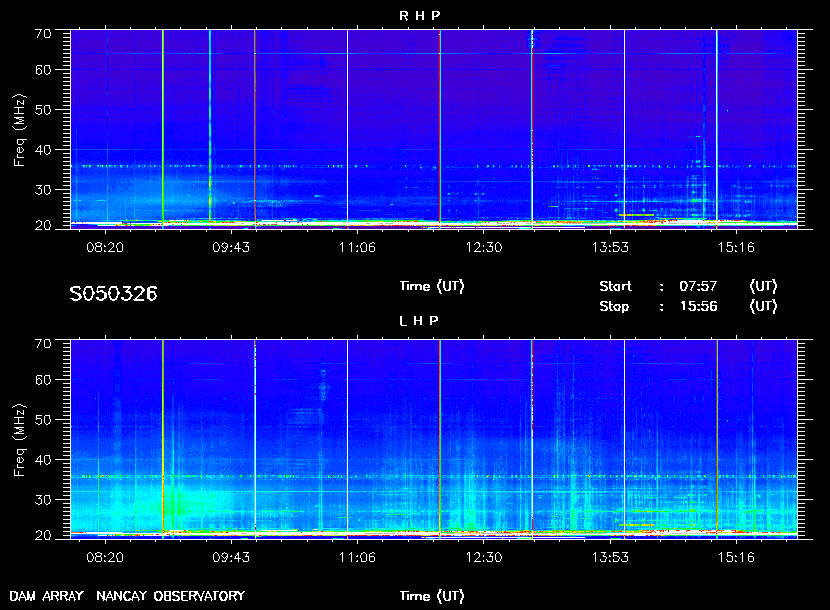
Task: Click the 20 frequency tick in LHP panel
Action: tap(43, 535)
